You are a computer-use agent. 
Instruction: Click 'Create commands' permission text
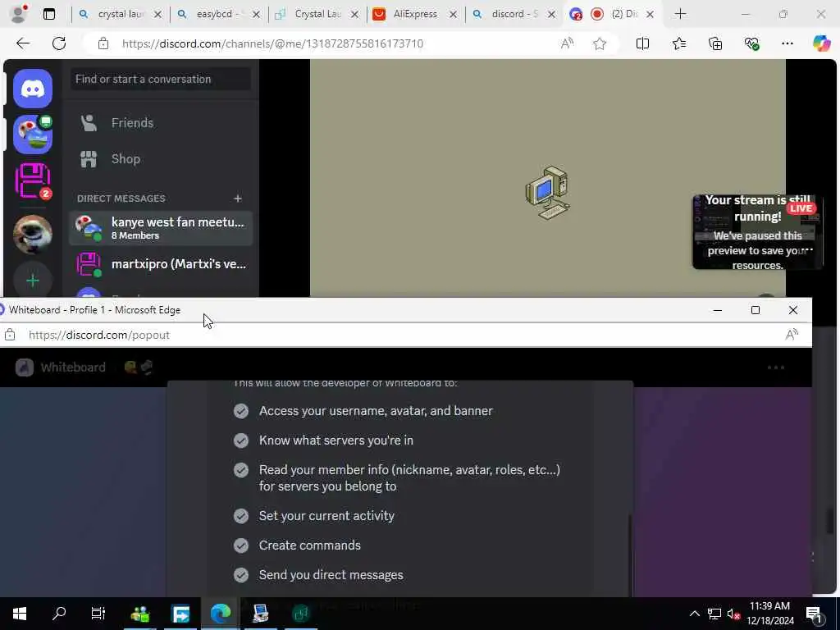coord(309,546)
